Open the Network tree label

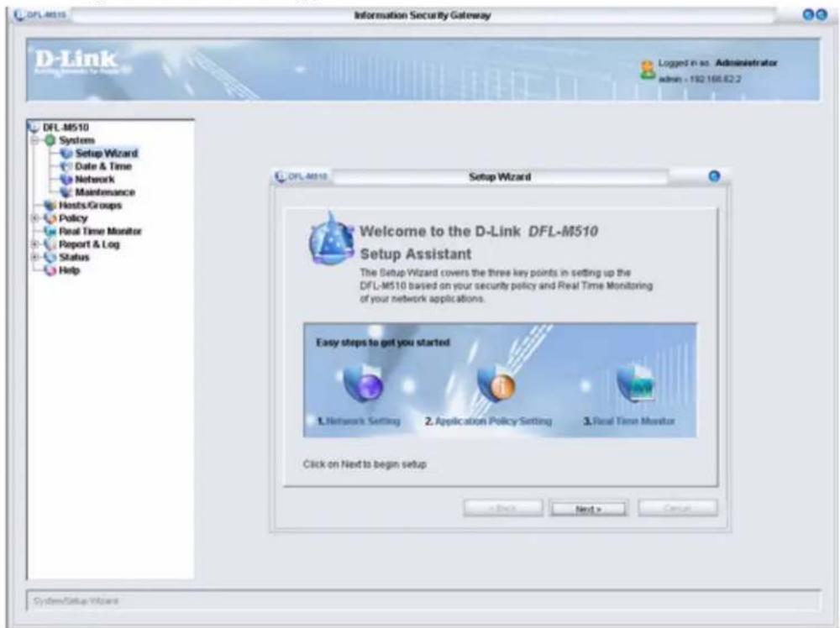pos(95,180)
